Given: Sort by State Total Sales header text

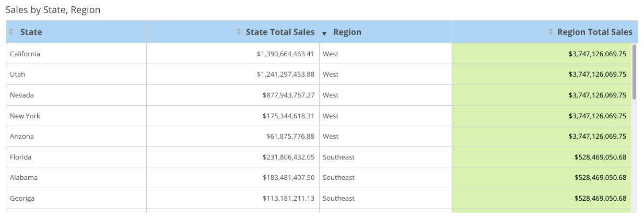Looking at the screenshot, I should [280, 32].
